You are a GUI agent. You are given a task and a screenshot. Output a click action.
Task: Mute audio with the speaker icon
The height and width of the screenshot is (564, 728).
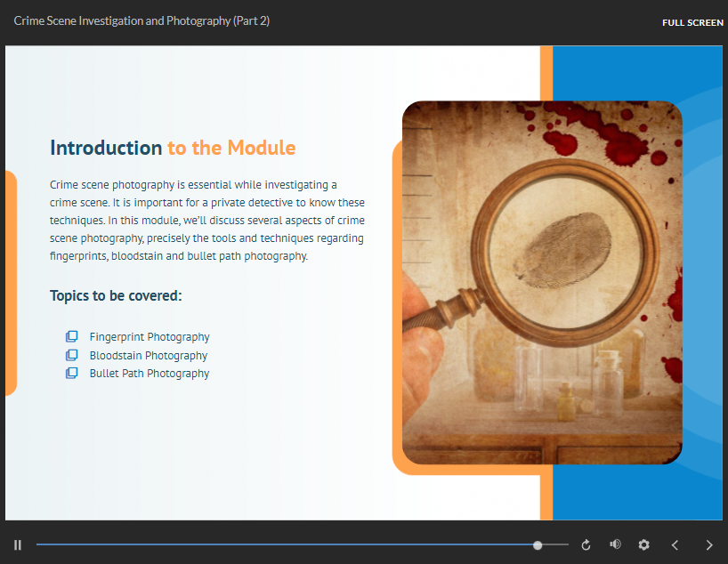click(615, 544)
